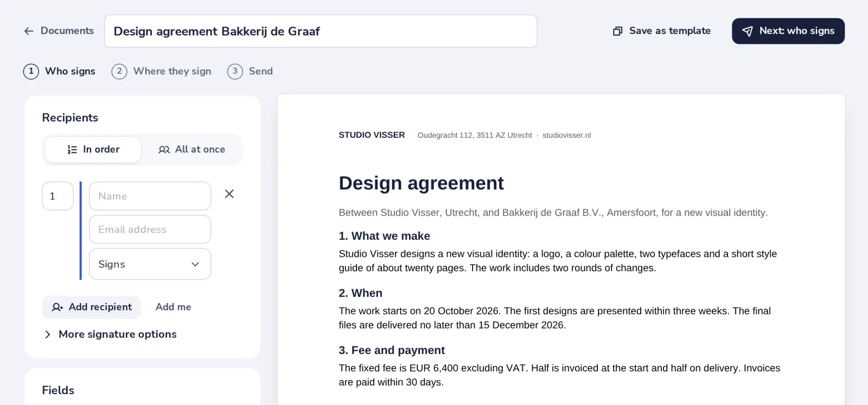
Task: Click the recipient Name field
Action: pyautogui.click(x=150, y=196)
